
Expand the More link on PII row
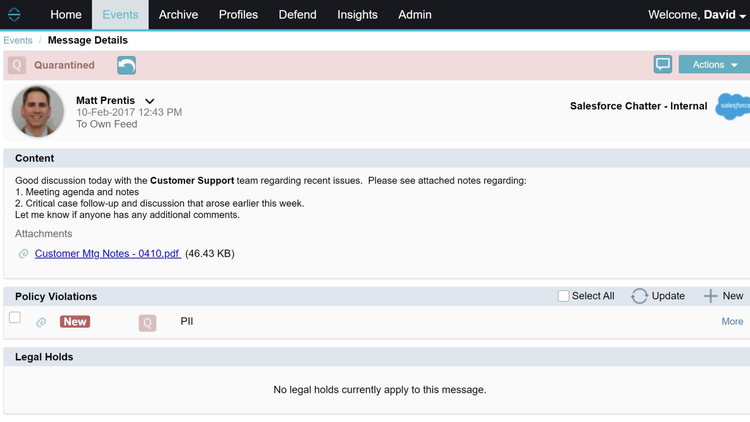pos(732,321)
